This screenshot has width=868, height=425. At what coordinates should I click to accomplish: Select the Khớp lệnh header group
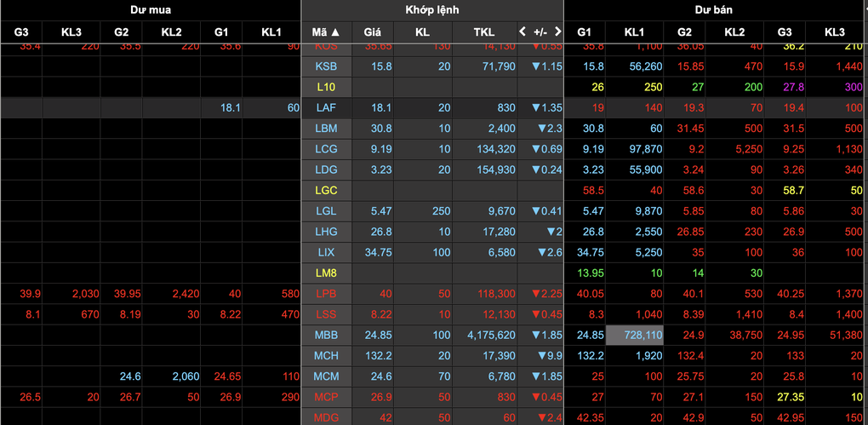click(432, 10)
